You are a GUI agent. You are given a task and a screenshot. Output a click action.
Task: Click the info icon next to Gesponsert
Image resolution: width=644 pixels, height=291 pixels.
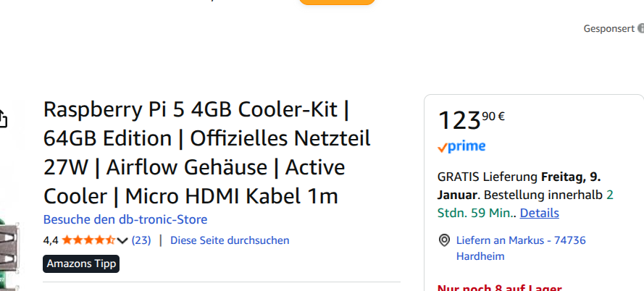[x=641, y=29]
